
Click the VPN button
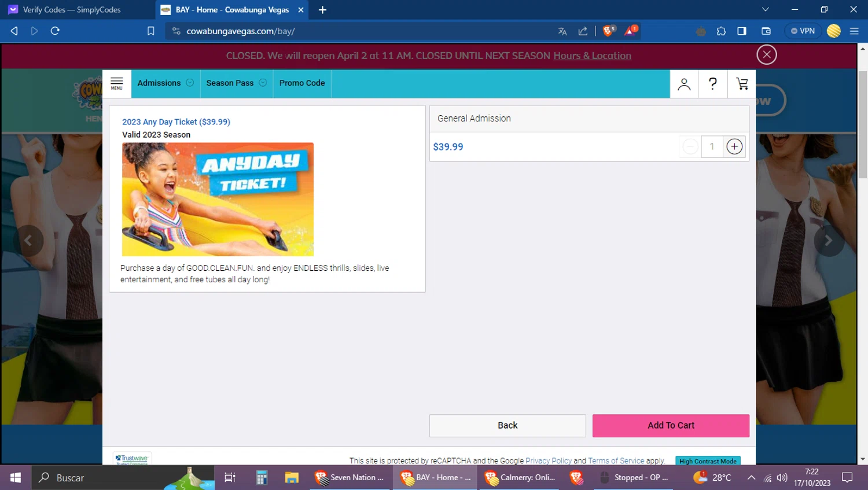(803, 31)
